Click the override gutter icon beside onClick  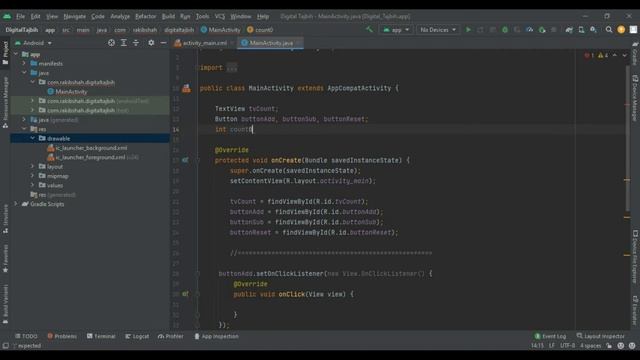[x=185, y=294]
